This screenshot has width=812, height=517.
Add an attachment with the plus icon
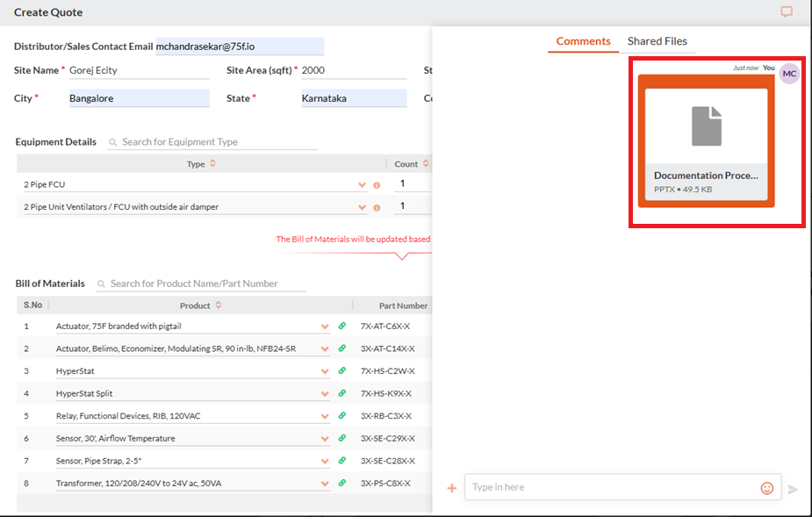(452, 488)
